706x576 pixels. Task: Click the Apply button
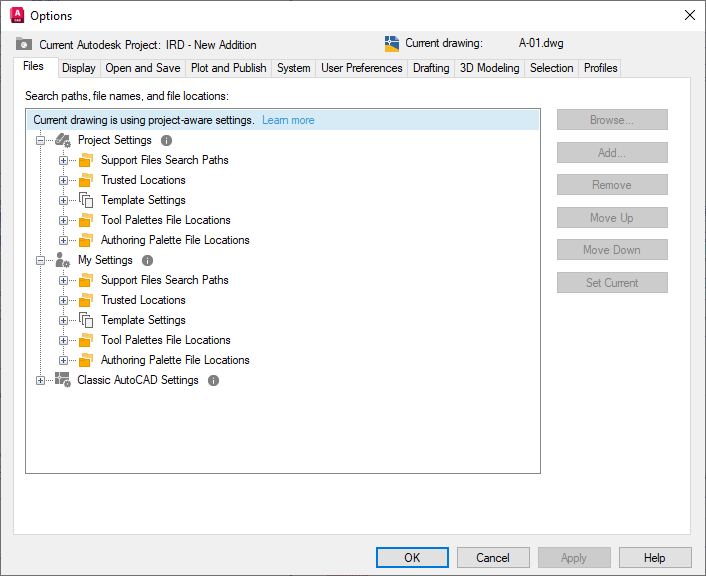coord(574,558)
